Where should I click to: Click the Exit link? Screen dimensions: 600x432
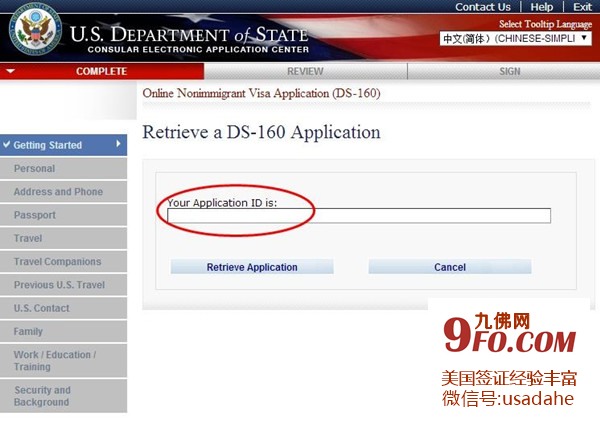click(582, 7)
